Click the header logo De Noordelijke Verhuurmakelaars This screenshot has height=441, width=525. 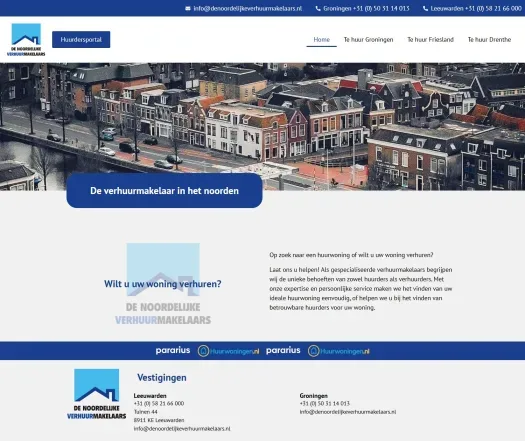26,40
